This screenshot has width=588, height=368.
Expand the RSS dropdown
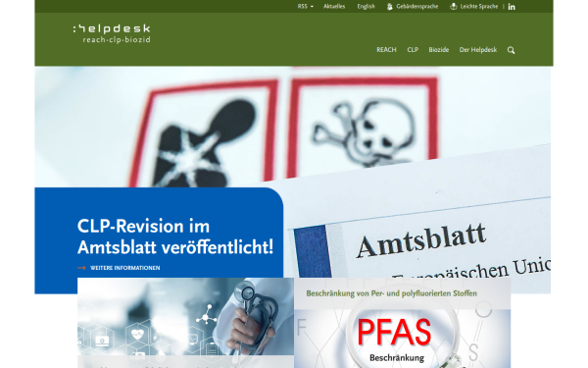[305, 7]
